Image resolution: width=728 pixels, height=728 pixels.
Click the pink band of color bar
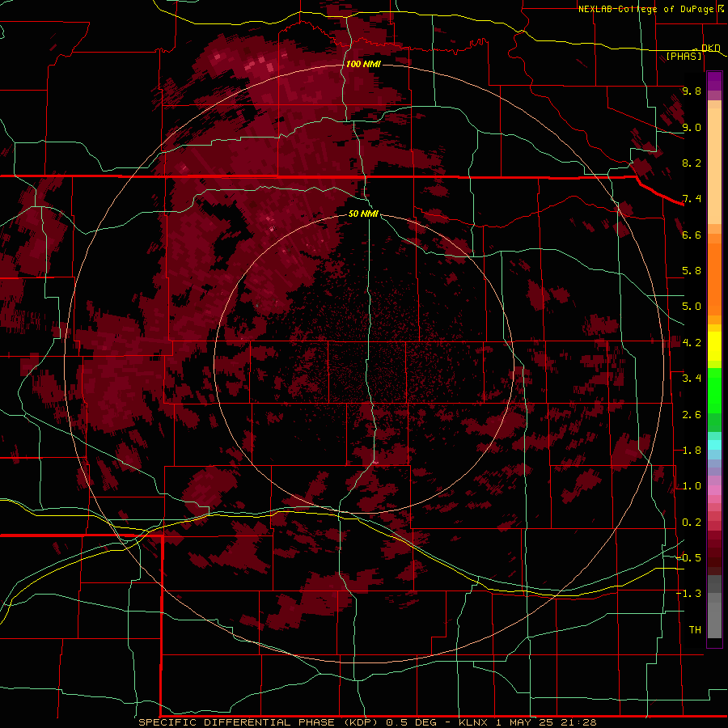[x=714, y=490]
